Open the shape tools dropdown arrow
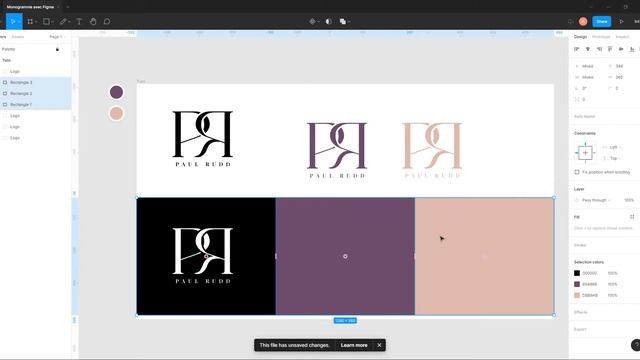 click(53, 22)
